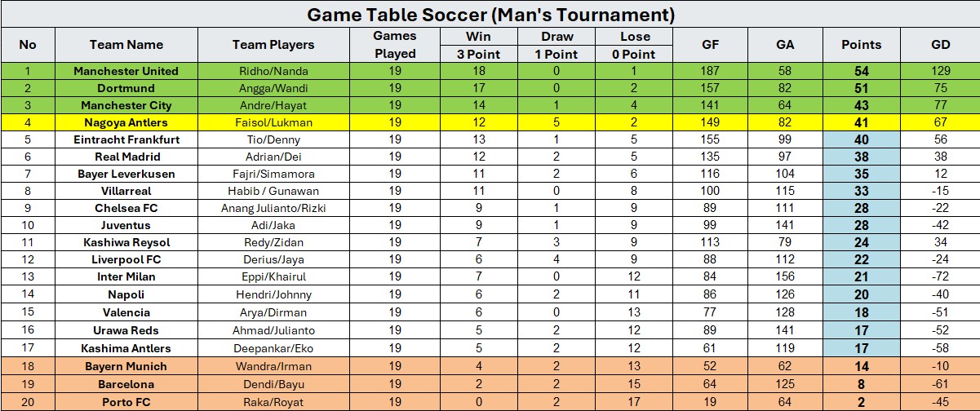Select the Points column header
Viewport: 980px width, 411px height.
(x=862, y=45)
